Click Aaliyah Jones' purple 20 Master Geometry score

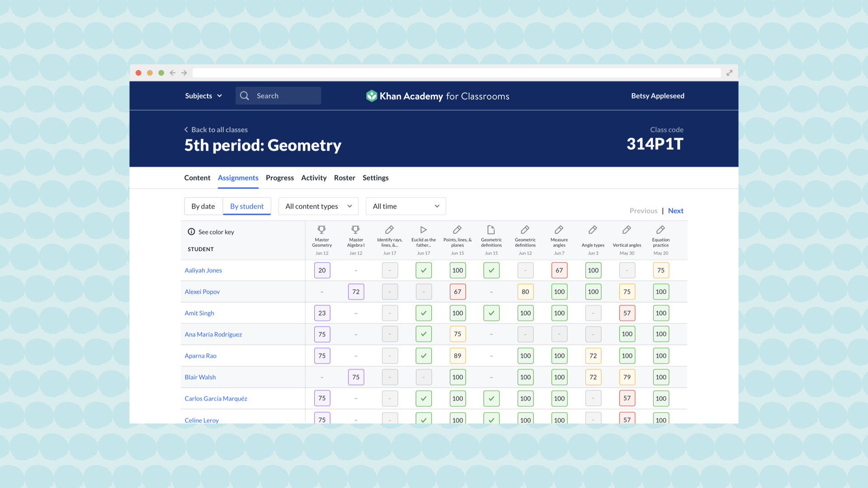click(x=322, y=270)
